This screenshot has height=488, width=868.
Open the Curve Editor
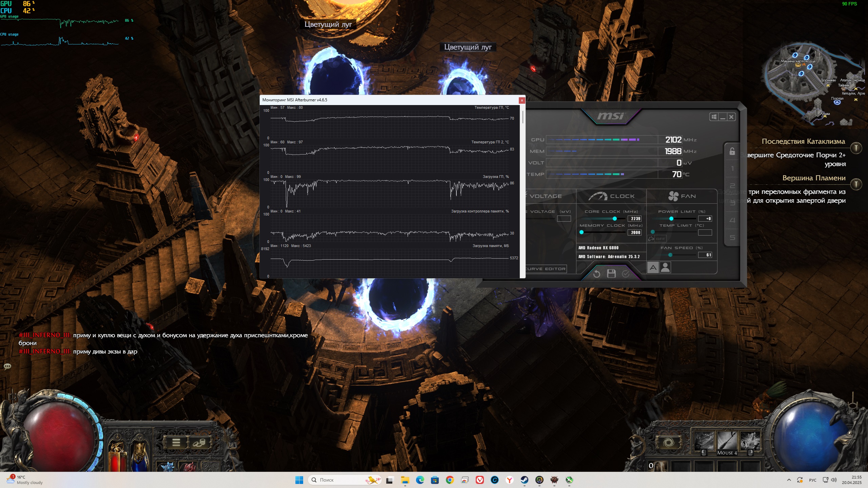coord(546,269)
